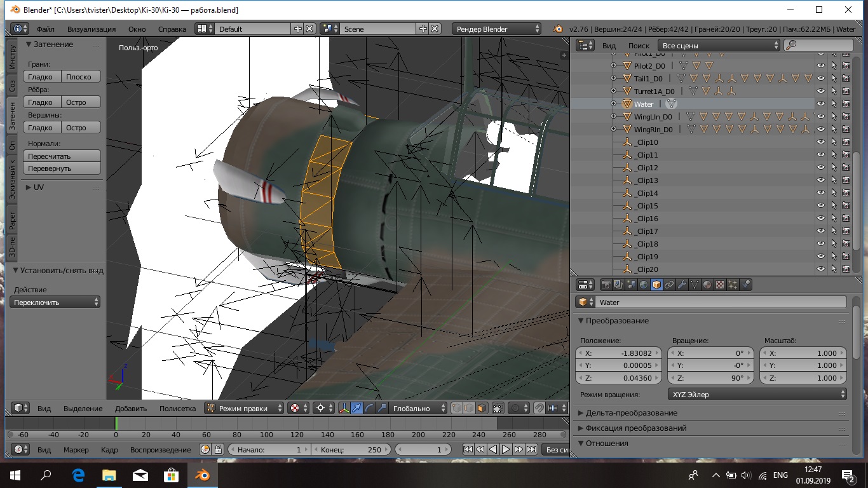Toggle selectability arrow for Tail1_D0
868x488 pixels.
coord(834,79)
